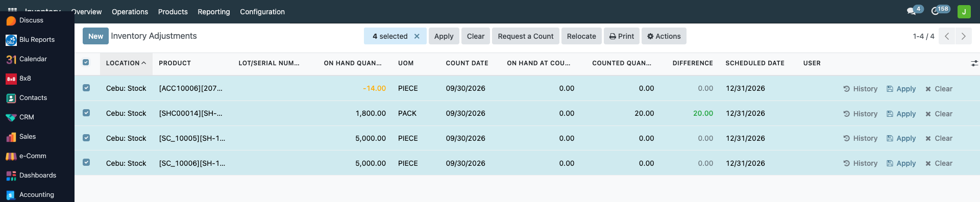The height and width of the screenshot is (202, 980).
Task: Click the -14.00 on hand quantity
Action: 374,88
